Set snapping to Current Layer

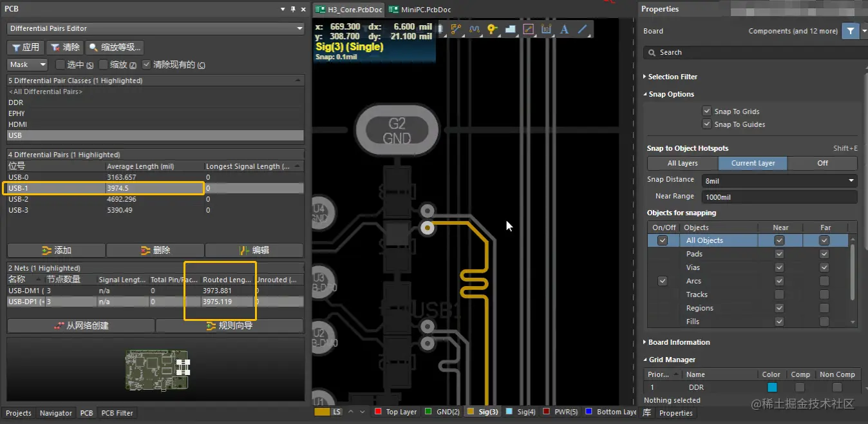click(753, 163)
